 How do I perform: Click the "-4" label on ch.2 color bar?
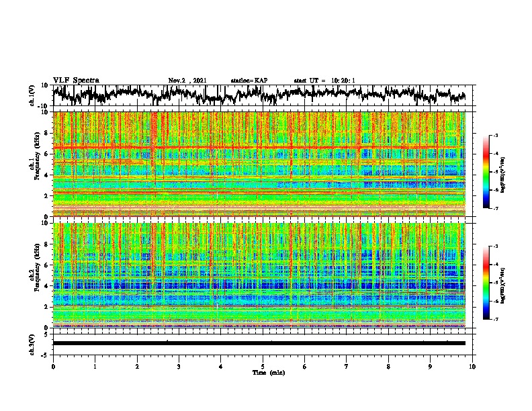(x=496, y=265)
